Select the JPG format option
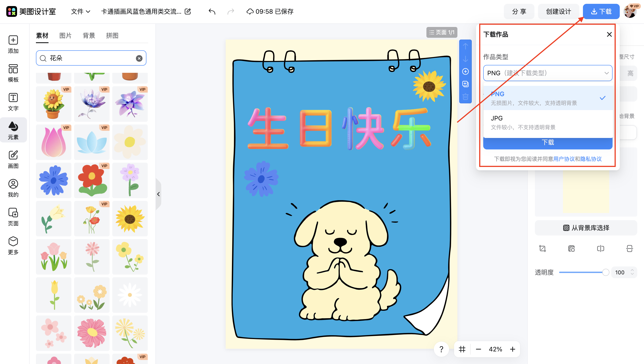This screenshot has height=364, width=644. click(548, 122)
